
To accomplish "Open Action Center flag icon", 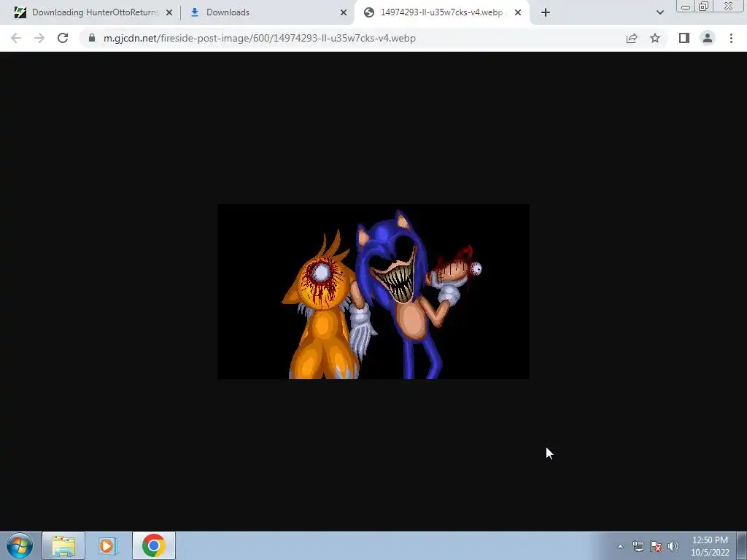I will [656, 546].
